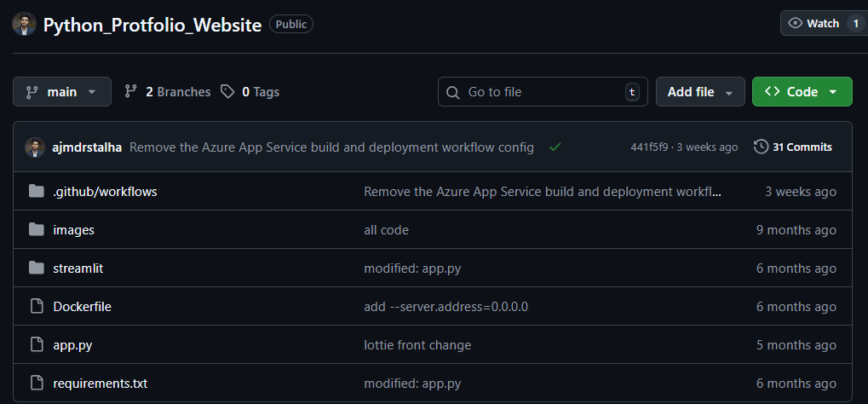Open the Dockerfile file
This screenshot has height=404, width=868.
(x=83, y=307)
